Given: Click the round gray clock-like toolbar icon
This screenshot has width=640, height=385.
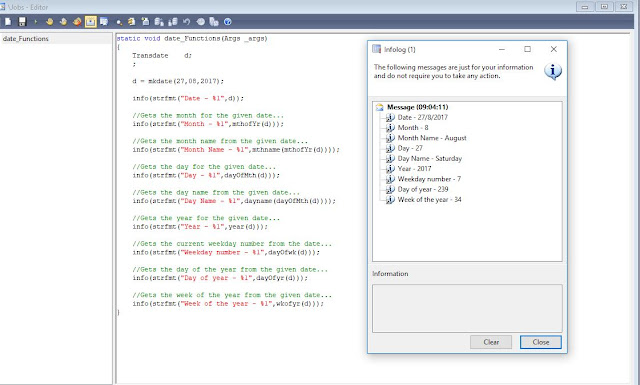Looking at the screenshot, I should 200,22.
